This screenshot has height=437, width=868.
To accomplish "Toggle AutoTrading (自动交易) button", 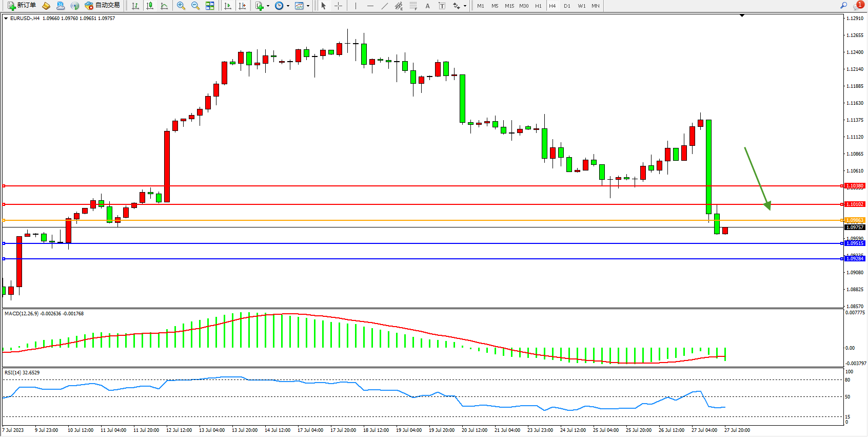I will click(103, 6).
